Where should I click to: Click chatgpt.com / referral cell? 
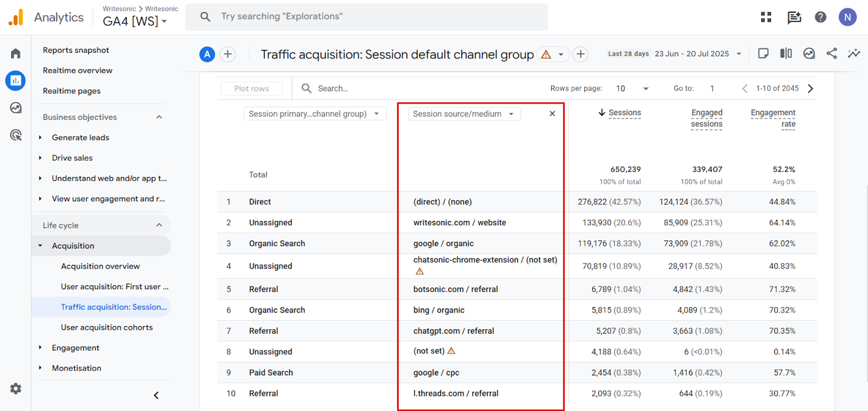(x=453, y=331)
